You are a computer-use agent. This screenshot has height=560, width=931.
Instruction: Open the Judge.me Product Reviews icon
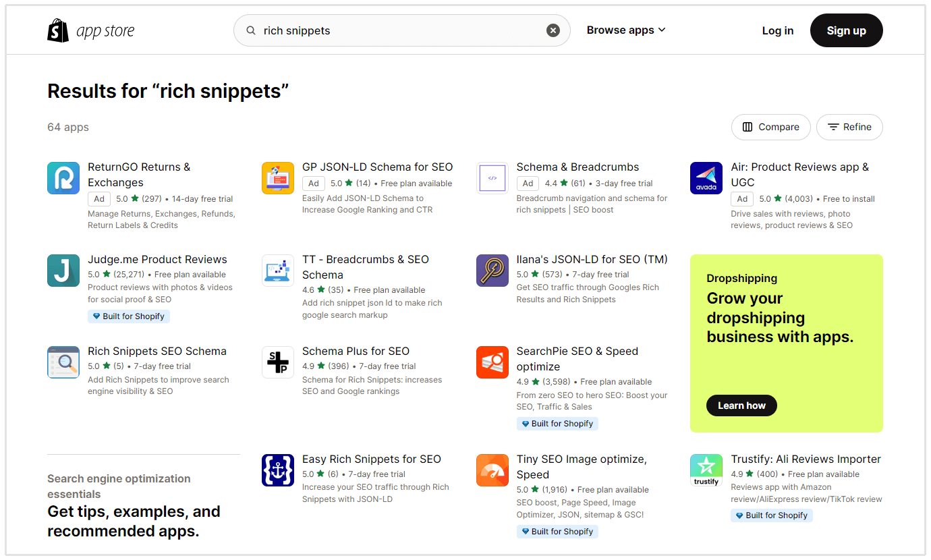click(63, 271)
